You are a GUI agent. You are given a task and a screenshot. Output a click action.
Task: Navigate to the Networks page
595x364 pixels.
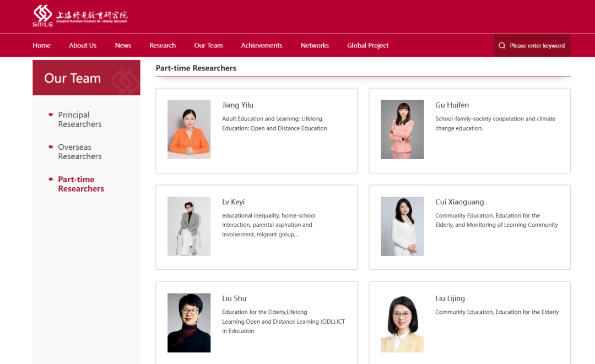click(x=315, y=46)
